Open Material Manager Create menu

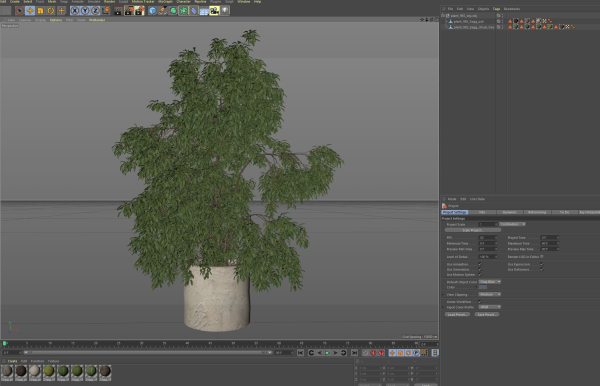12,361
